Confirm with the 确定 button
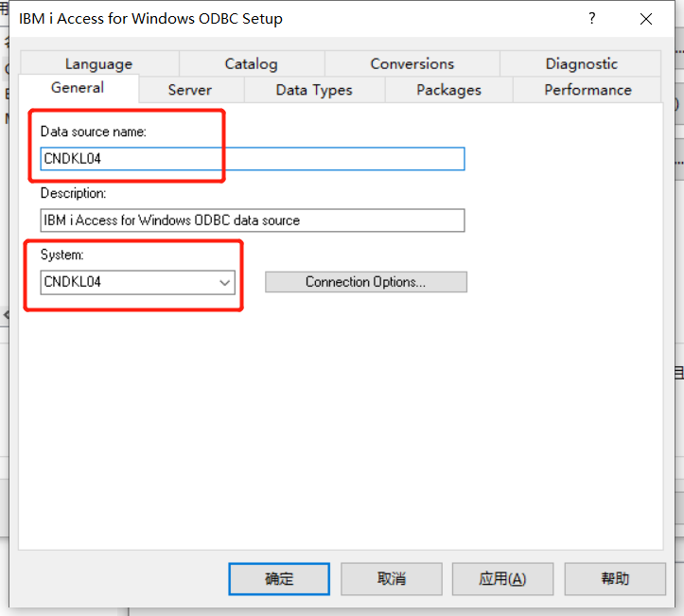Image resolution: width=684 pixels, height=616 pixels. click(x=279, y=579)
